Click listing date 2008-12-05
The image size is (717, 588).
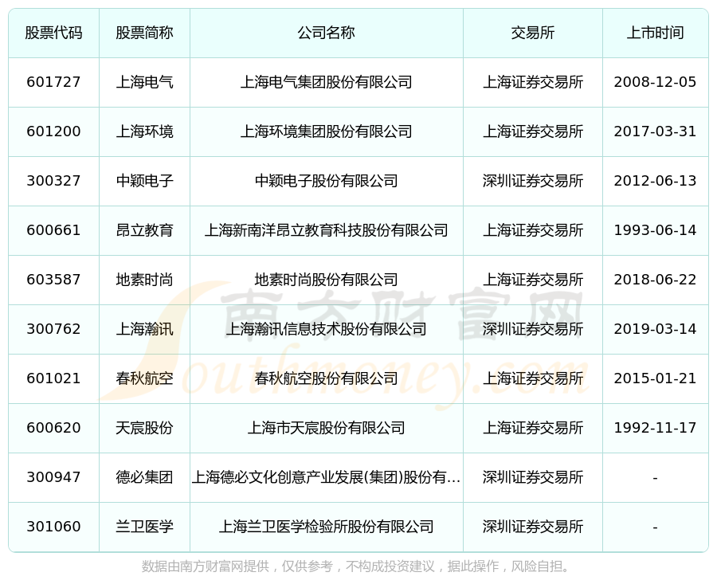point(656,82)
